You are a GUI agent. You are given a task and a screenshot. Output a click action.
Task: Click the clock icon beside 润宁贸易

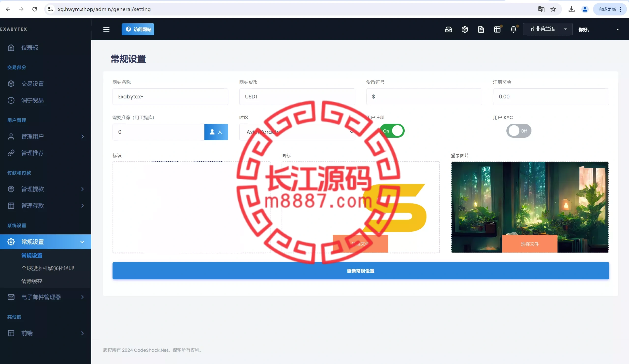[11, 100]
